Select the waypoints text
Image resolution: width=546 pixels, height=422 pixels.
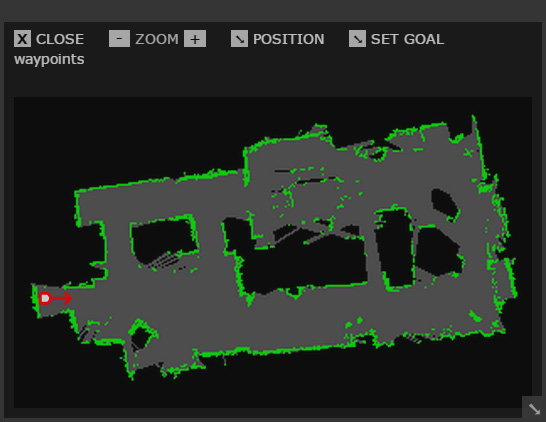click(x=49, y=59)
